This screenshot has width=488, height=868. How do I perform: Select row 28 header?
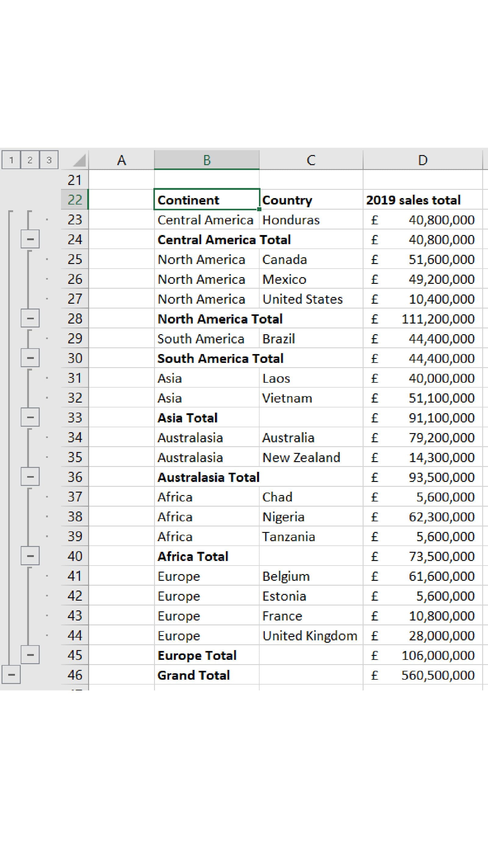[x=75, y=319]
